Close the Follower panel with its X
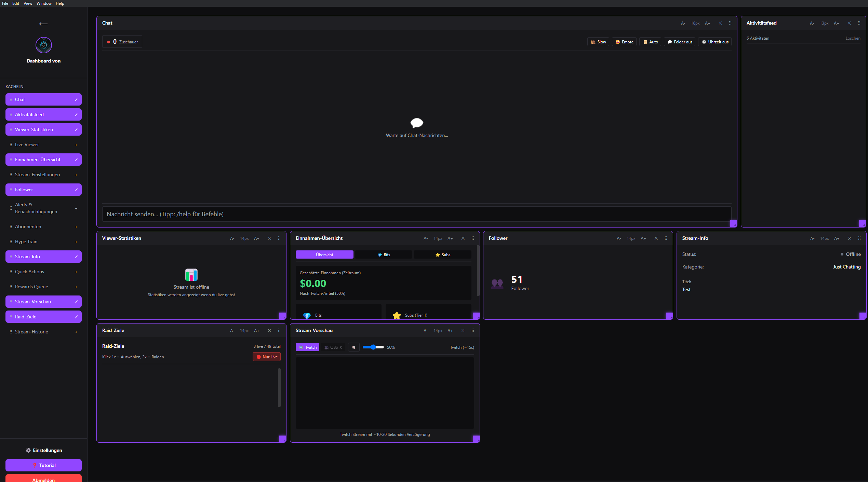The height and width of the screenshot is (482, 868). 656,238
